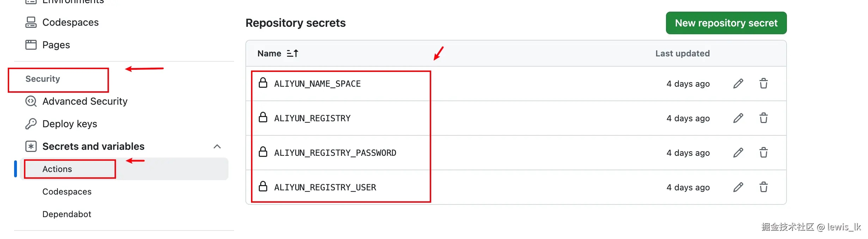This screenshot has height=239, width=868.
Task: Open Actions under Secrets and variables
Action: click(57, 169)
